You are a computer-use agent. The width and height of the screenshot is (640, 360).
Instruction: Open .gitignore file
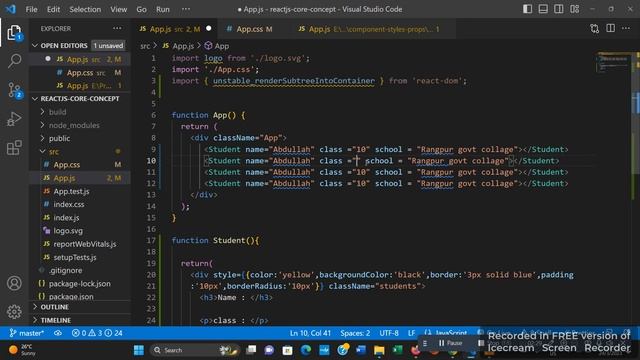(65, 270)
